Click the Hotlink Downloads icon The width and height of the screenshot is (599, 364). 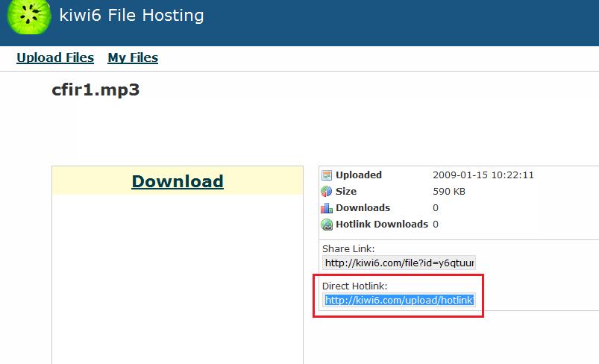click(327, 225)
